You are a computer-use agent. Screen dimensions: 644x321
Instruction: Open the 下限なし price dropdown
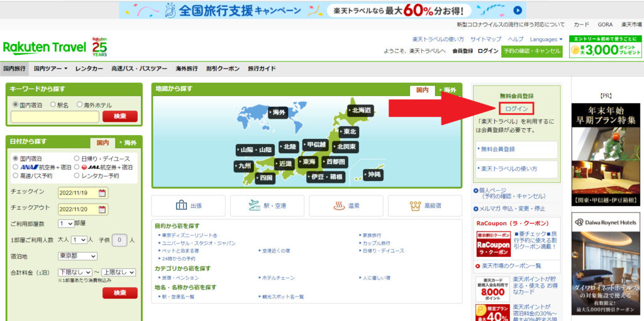(x=75, y=272)
